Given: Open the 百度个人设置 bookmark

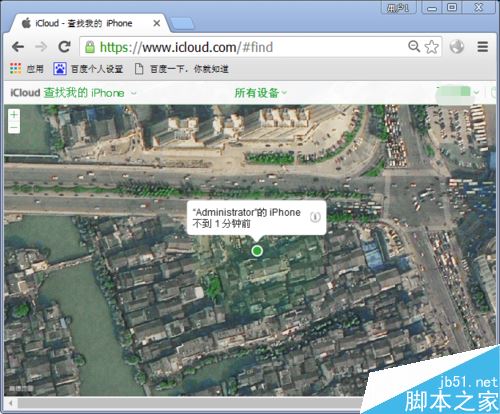Looking at the screenshot, I should tap(88, 69).
